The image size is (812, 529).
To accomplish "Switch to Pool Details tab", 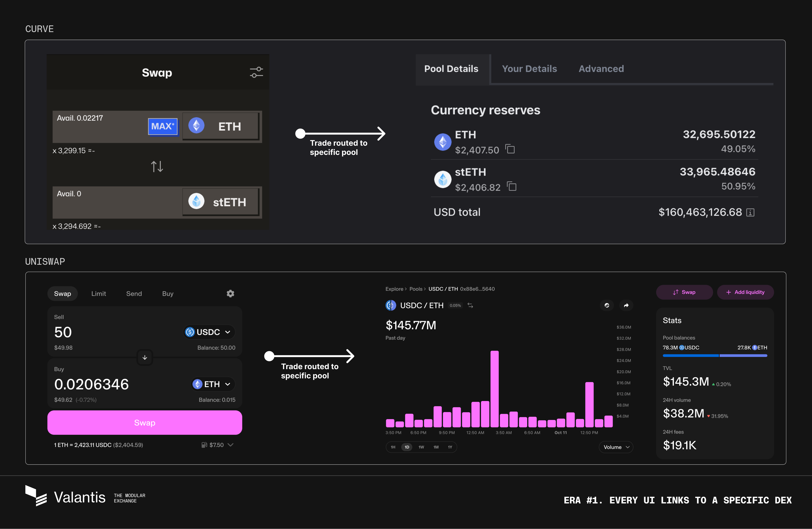I will coord(451,69).
